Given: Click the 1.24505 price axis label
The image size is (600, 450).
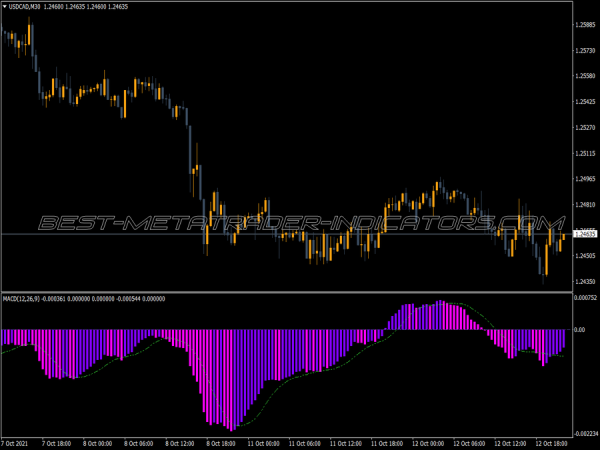Looking at the screenshot, I should 585,256.
